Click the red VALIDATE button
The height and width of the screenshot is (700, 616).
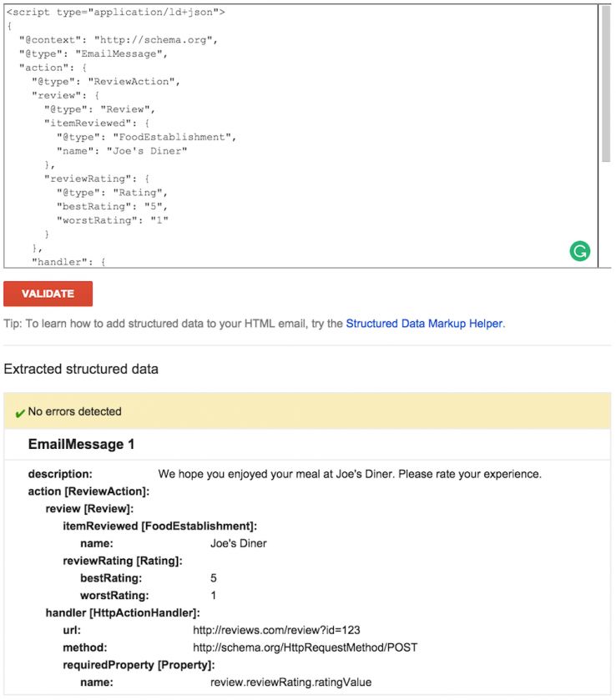(48, 294)
